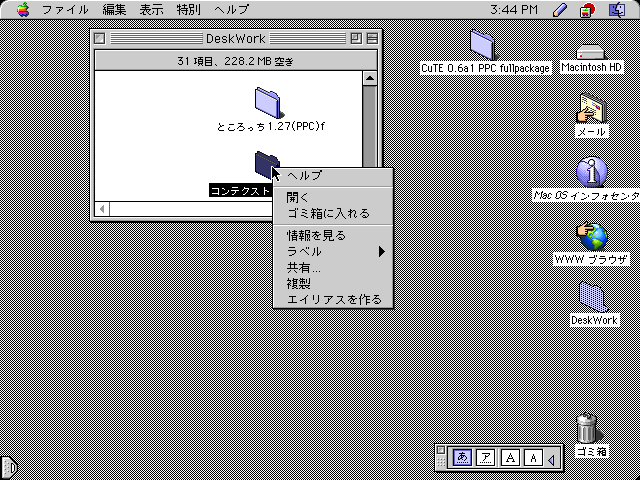Click the 3:44 PM clock

pyautogui.click(x=514, y=9)
